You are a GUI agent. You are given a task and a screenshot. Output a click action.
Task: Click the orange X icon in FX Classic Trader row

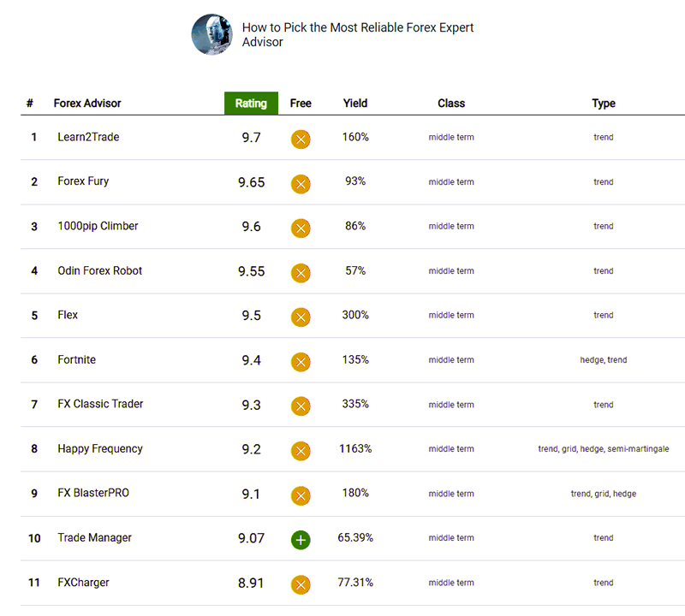tap(301, 406)
